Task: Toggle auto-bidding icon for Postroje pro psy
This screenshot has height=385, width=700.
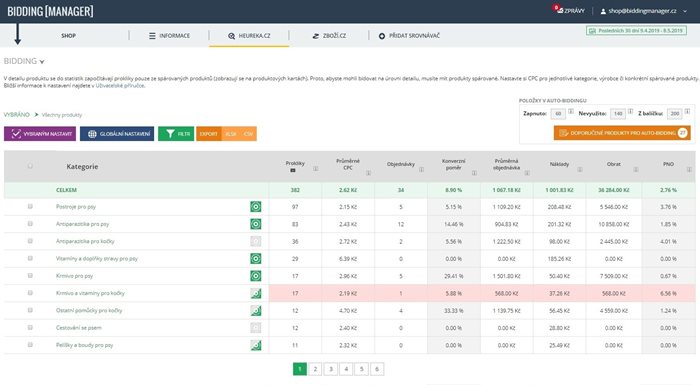Action: click(255, 207)
